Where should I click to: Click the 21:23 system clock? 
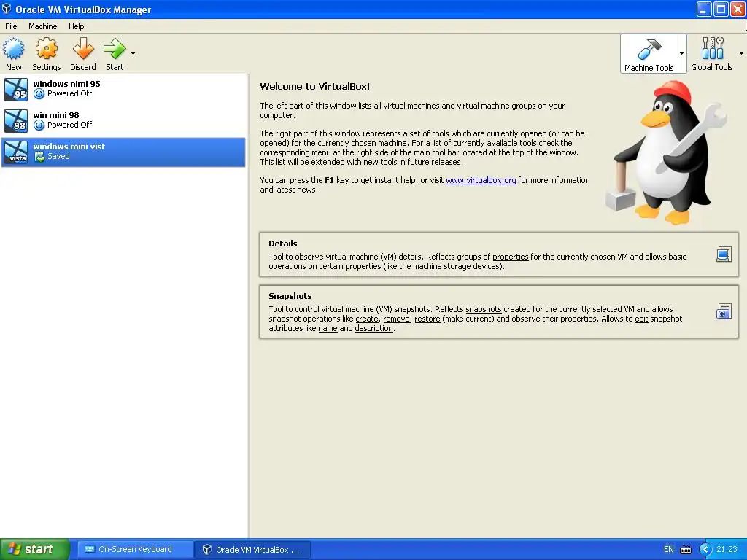point(727,549)
